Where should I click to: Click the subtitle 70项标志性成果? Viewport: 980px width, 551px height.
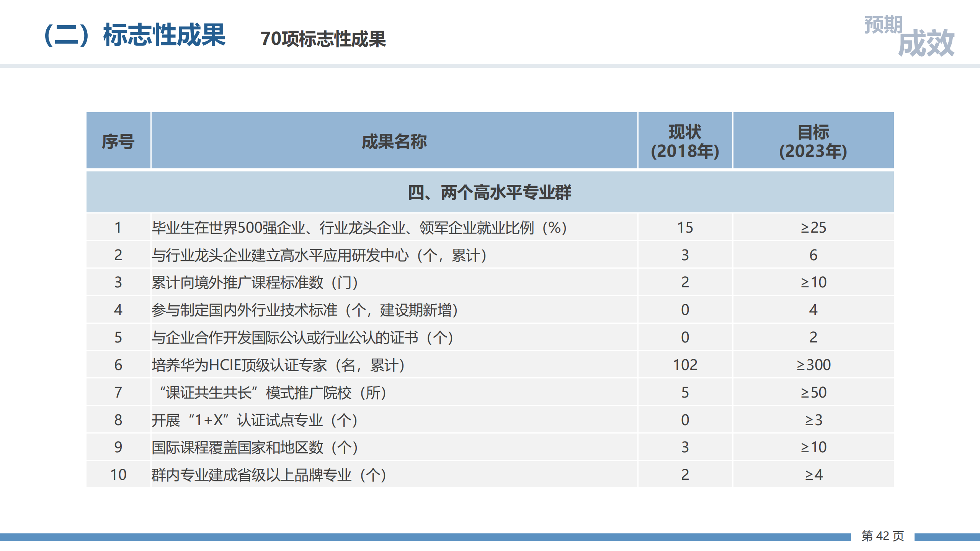(x=323, y=39)
